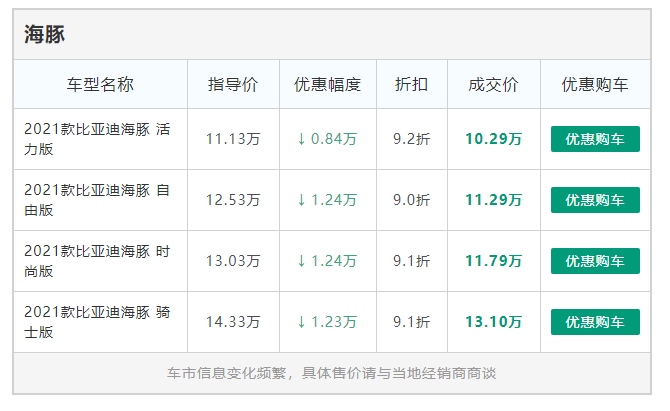This screenshot has width=670, height=411.
Task: Select 9.1折 in the 时尚版 row
Action: coord(411,261)
